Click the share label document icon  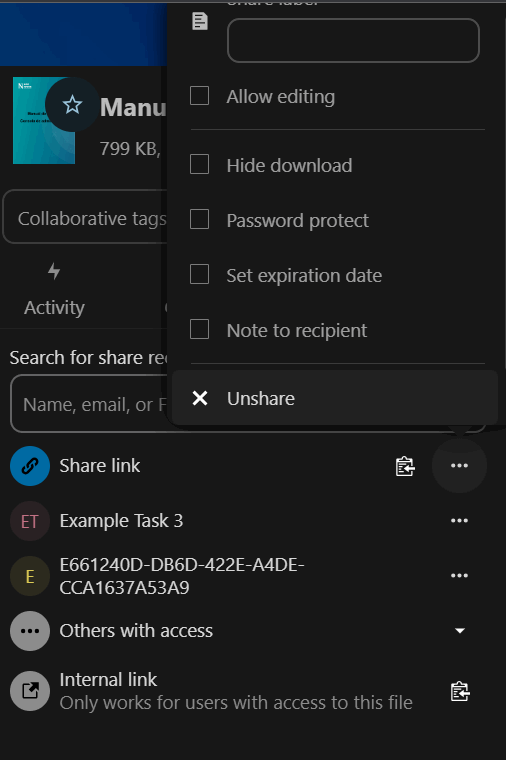[x=200, y=21]
